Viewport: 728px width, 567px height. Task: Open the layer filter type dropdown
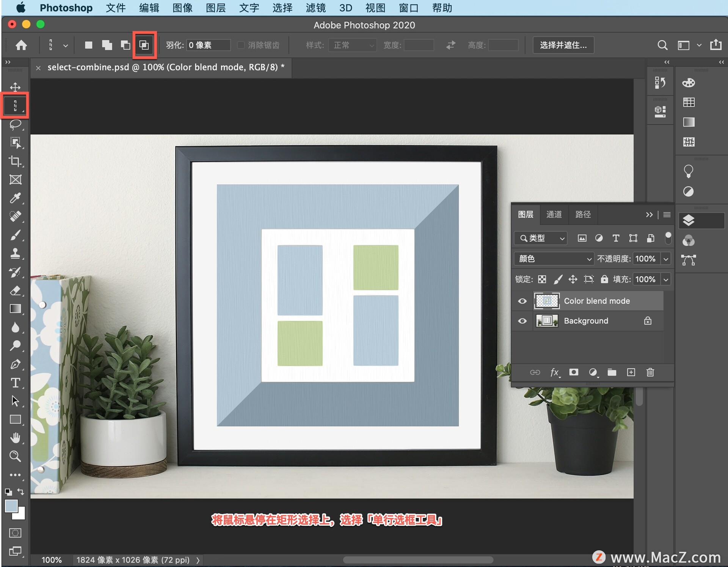click(x=541, y=238)
